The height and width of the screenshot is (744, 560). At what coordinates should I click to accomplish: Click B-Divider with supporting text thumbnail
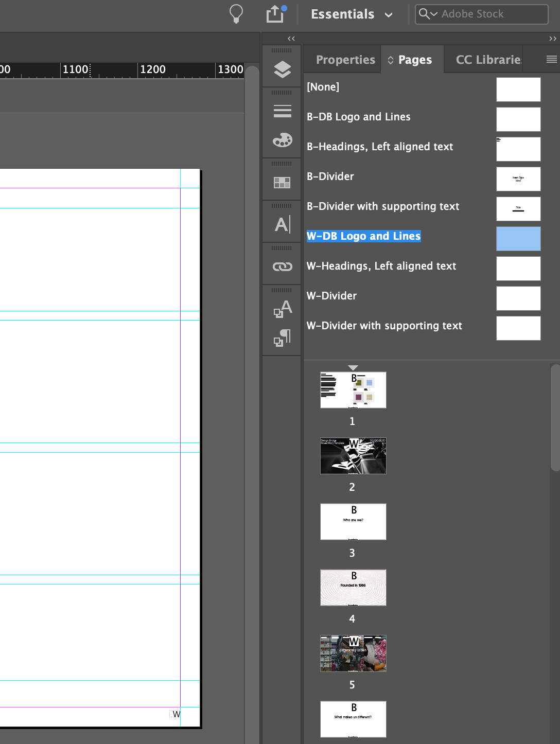pyautogui.click(x=518, y=209)
